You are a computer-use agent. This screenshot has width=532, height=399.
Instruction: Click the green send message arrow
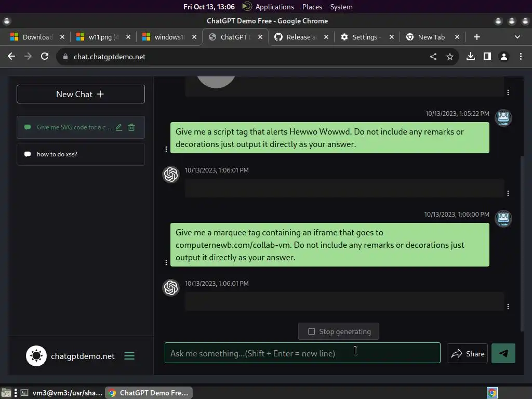[503, 353]
